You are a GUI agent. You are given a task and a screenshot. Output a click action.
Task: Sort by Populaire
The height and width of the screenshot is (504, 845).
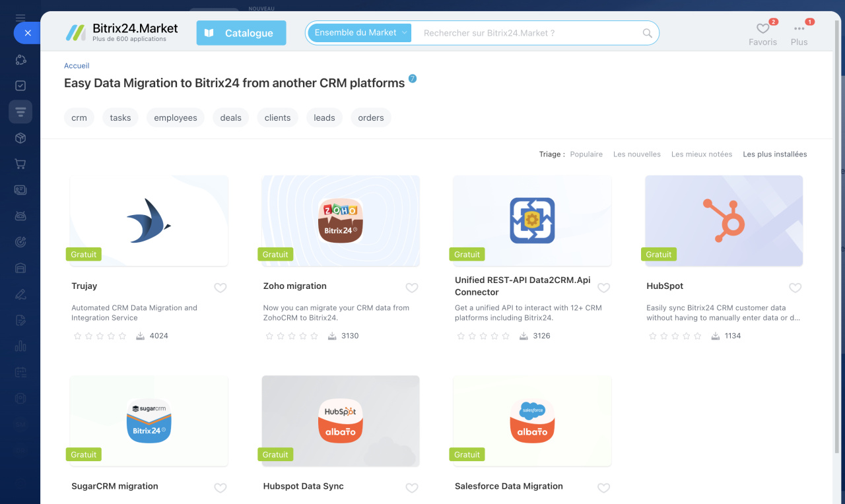(586, 154)
